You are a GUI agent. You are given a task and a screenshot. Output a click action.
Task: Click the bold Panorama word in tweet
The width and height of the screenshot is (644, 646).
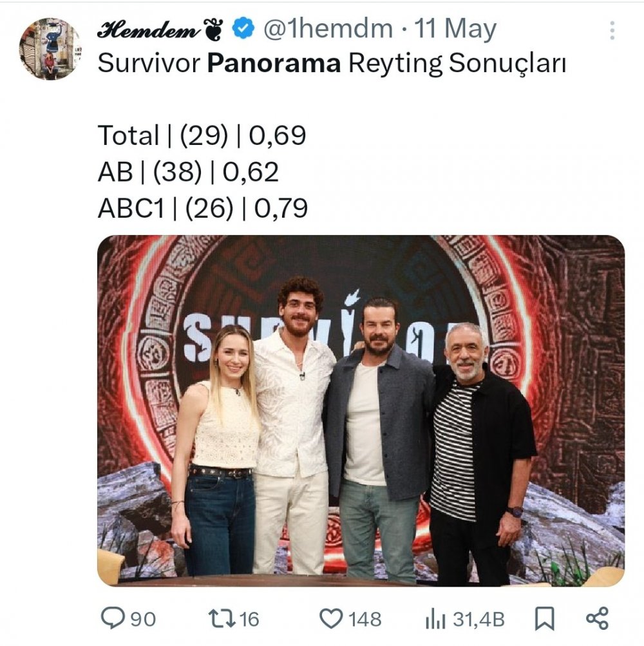click(x=275, y=64)
